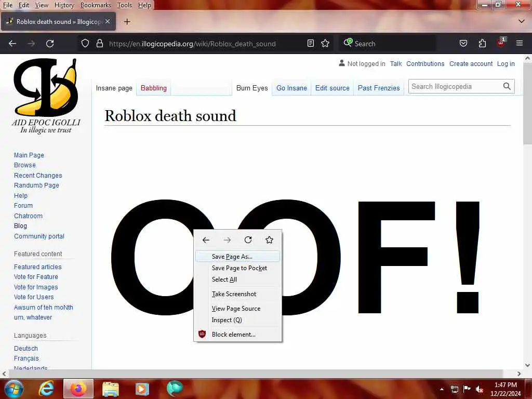Open the Community portal link
The image size is (532, 399).
pyautogui.click(x=39, y=236)
